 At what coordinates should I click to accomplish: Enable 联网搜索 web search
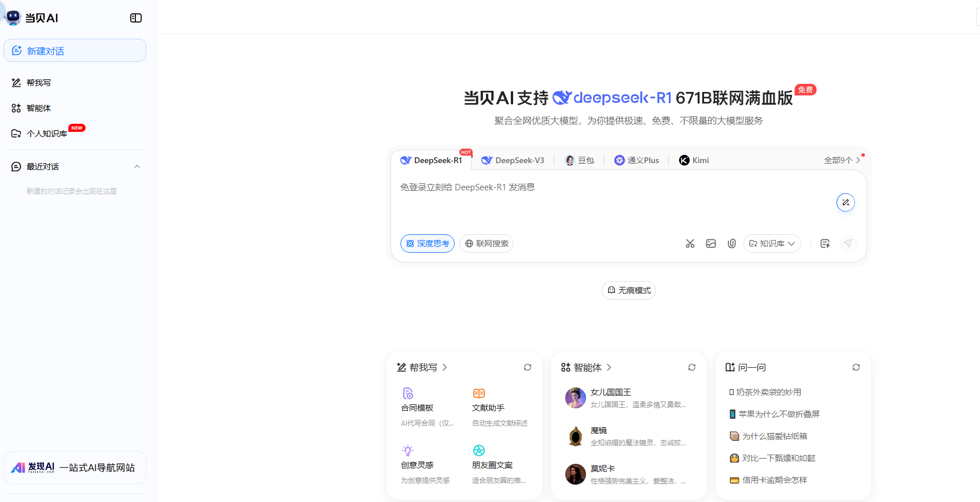pos(487,243)
